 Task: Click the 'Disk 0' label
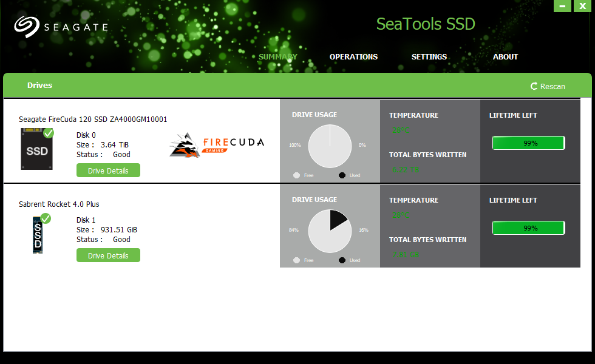point(86,135)
